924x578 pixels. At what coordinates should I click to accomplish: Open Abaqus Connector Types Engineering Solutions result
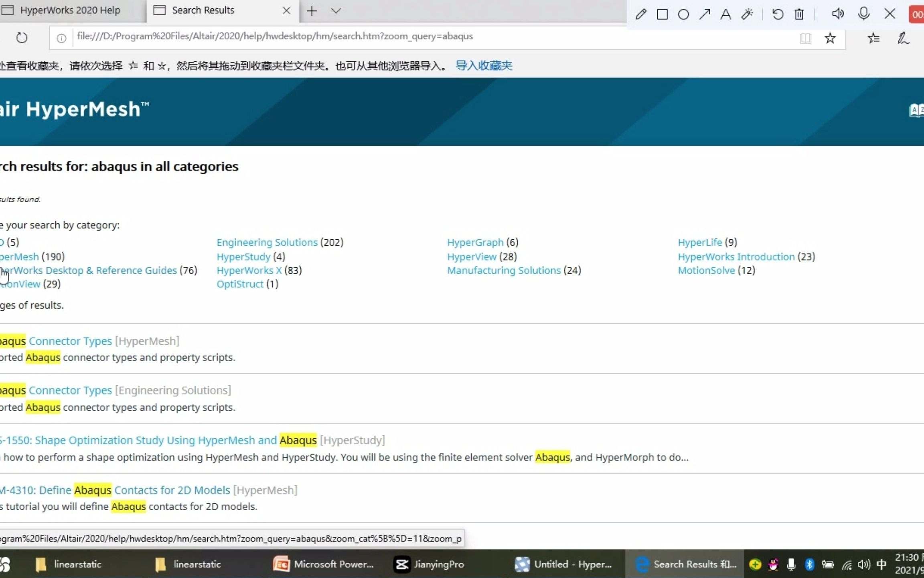point(56,390)
